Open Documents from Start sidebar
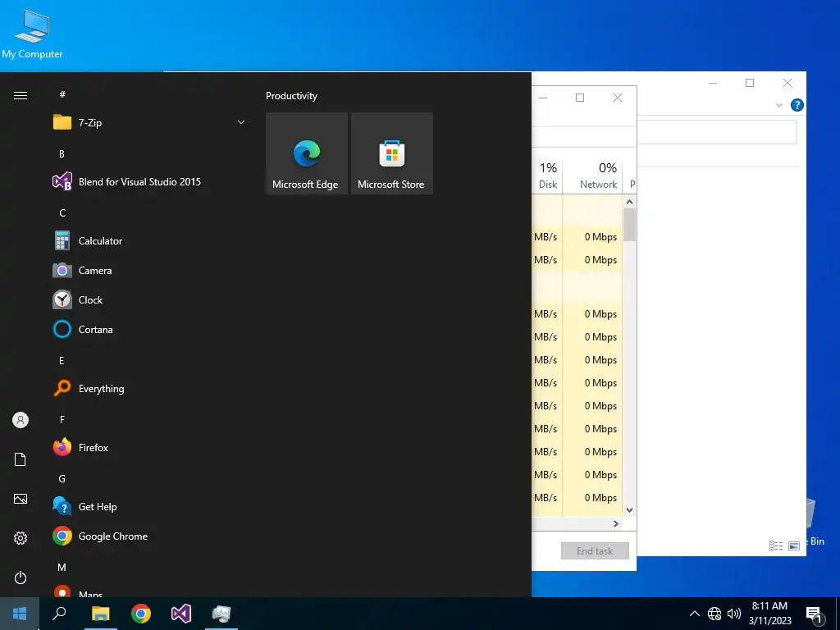The height and width of the screenshot is (630, 840). pos(21,459)
